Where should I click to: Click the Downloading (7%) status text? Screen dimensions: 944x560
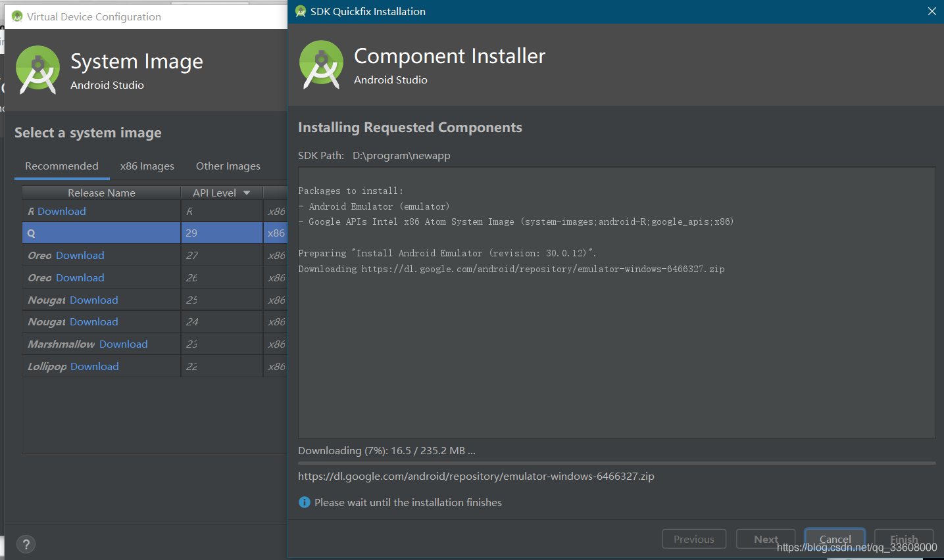(387, 450)
